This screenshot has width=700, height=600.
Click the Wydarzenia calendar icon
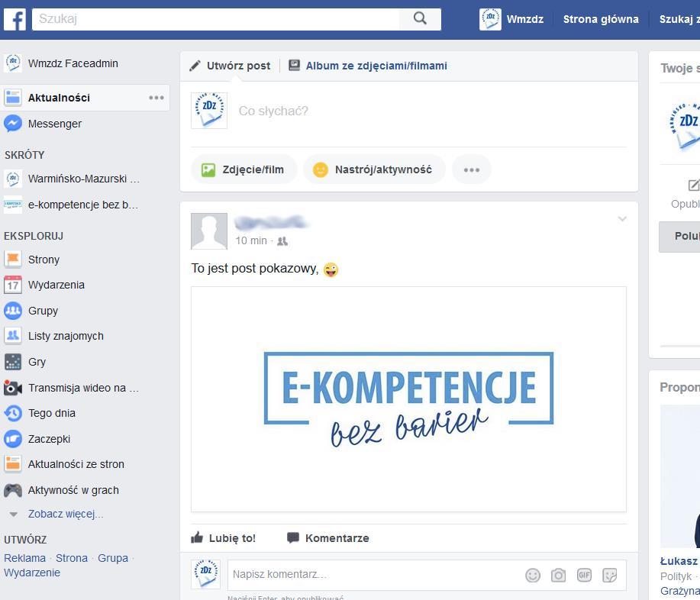13,285
